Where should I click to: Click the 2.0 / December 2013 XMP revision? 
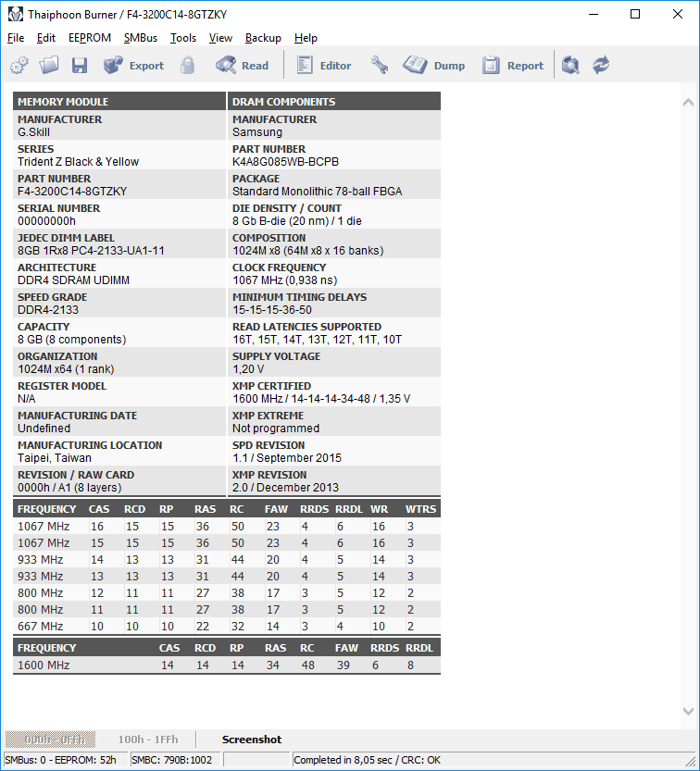pos(285,488)
